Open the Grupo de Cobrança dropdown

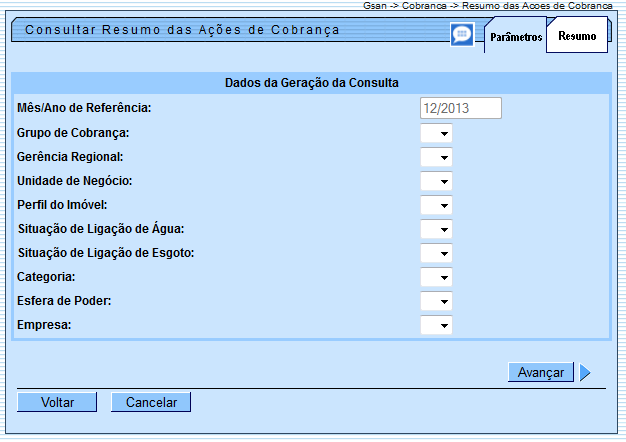437,133
